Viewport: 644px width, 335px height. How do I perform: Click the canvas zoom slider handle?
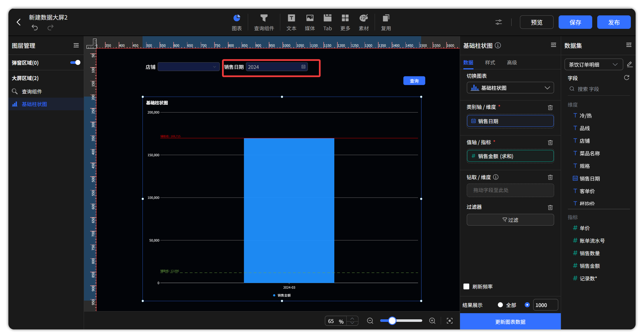tap(392, 321)
